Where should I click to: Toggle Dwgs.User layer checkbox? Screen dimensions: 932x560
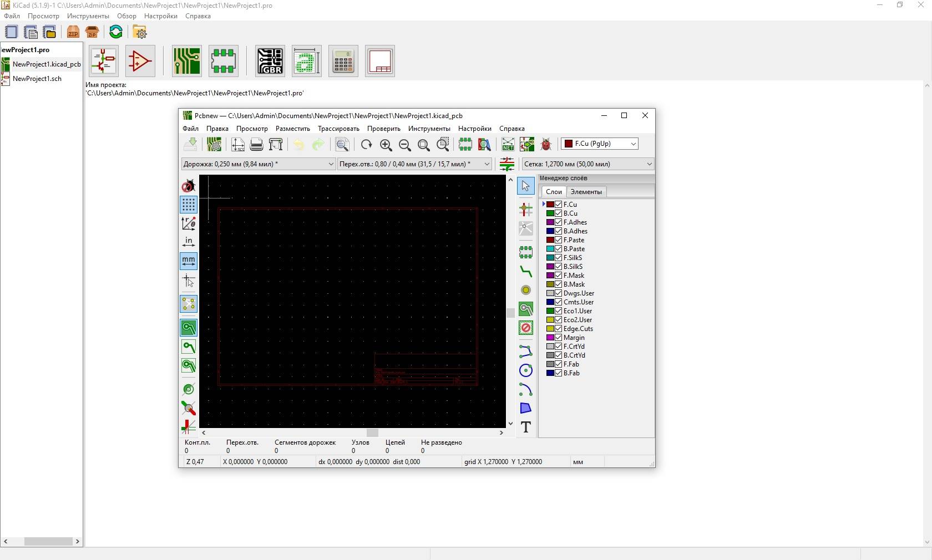[559, 293]
